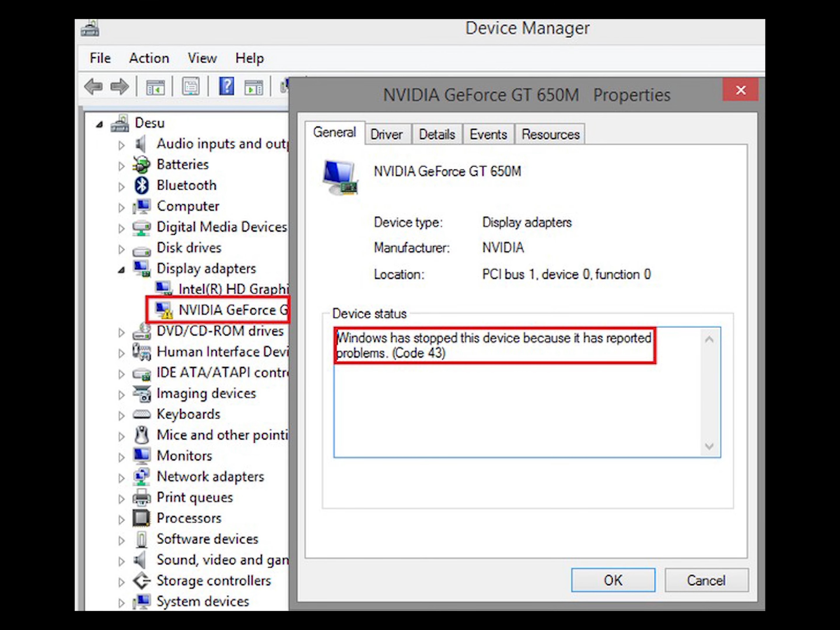Click the Network adapters icon
Image resolution: width=840 pixels, height=630 pixels.
[x=141, y=477]
